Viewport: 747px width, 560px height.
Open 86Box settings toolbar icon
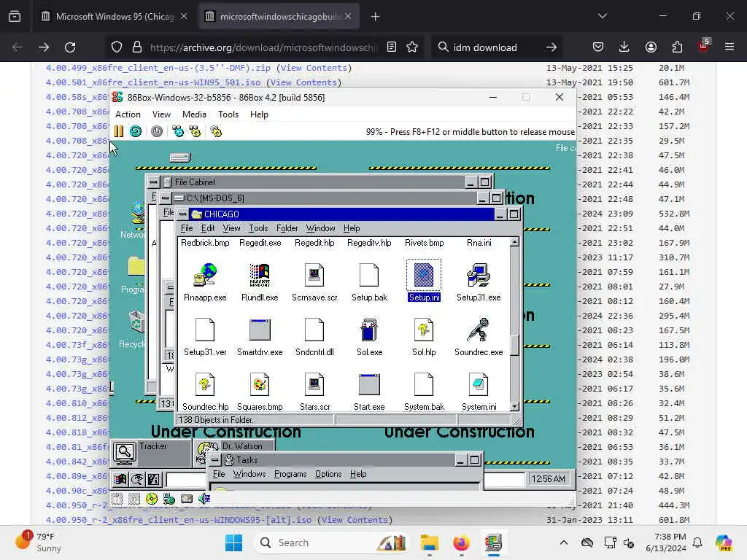[x=216, y=131]
